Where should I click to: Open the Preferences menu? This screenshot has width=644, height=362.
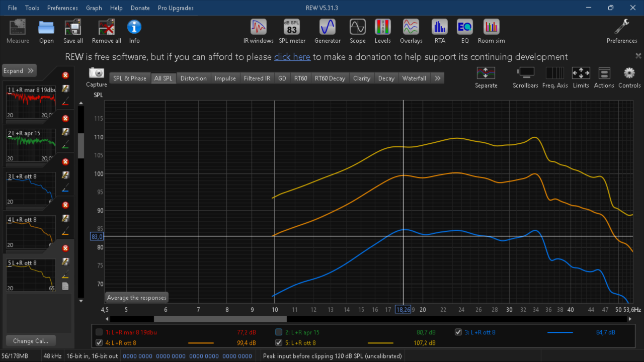[x=62, y=8]
